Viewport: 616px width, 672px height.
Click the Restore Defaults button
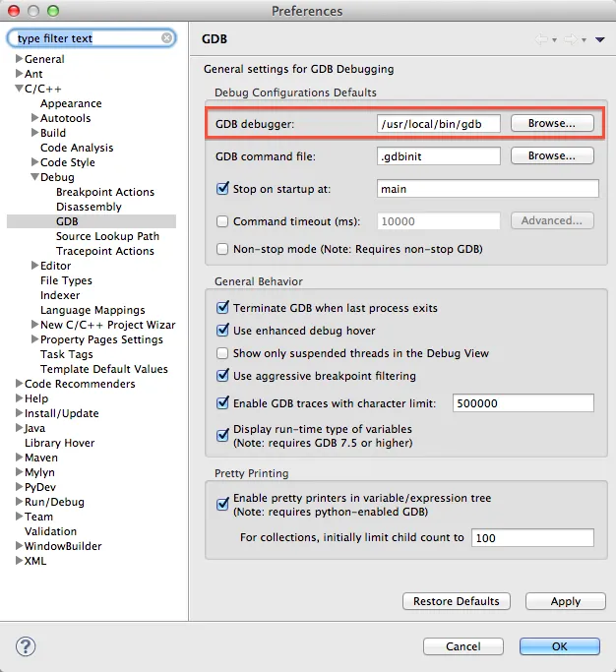(457, 601)
